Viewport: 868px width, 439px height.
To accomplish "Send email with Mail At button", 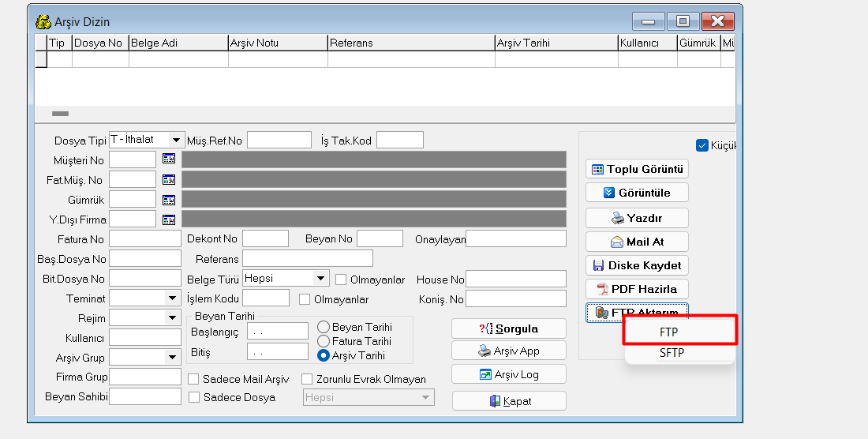I will click(x=637, y=242).
